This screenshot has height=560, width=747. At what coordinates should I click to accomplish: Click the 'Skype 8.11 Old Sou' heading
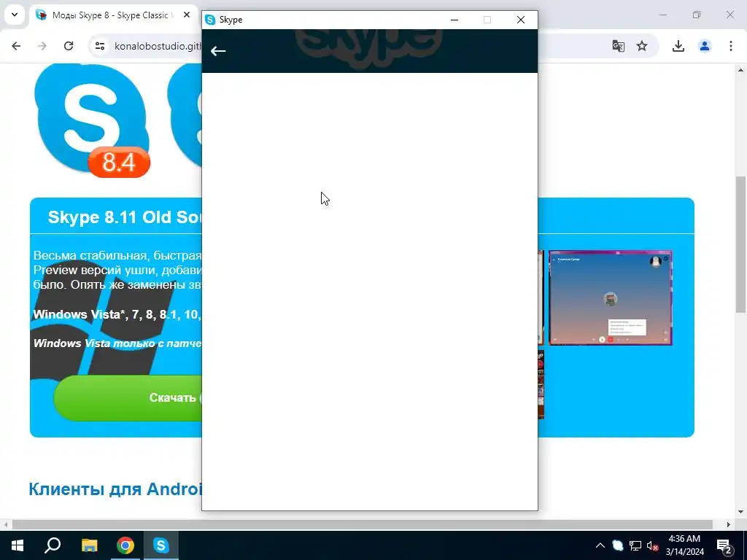(x=125, y=217)
